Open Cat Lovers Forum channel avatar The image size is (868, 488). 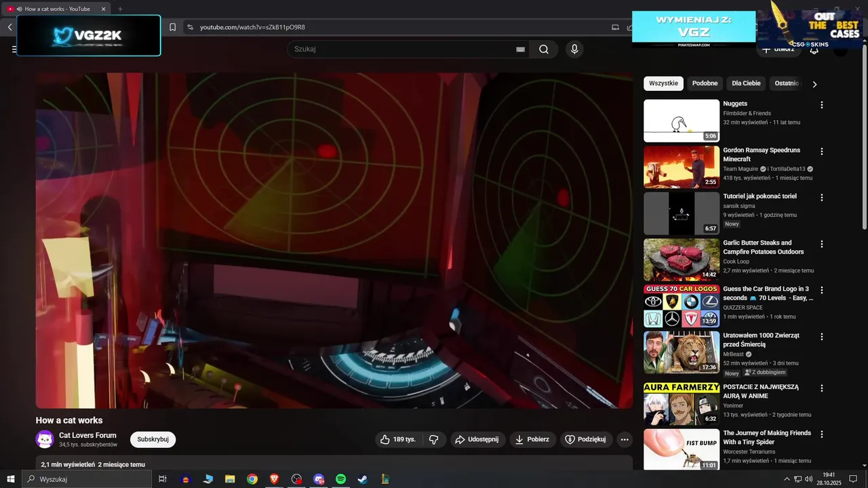[x=45, y=439]
